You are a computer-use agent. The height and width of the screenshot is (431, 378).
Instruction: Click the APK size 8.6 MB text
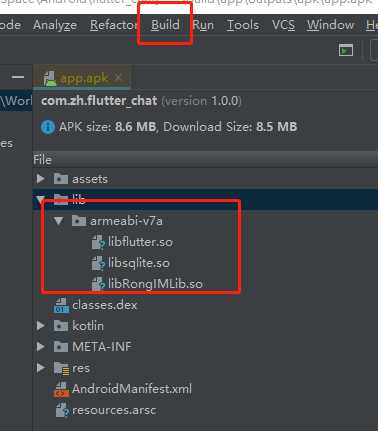pos(107,127)
